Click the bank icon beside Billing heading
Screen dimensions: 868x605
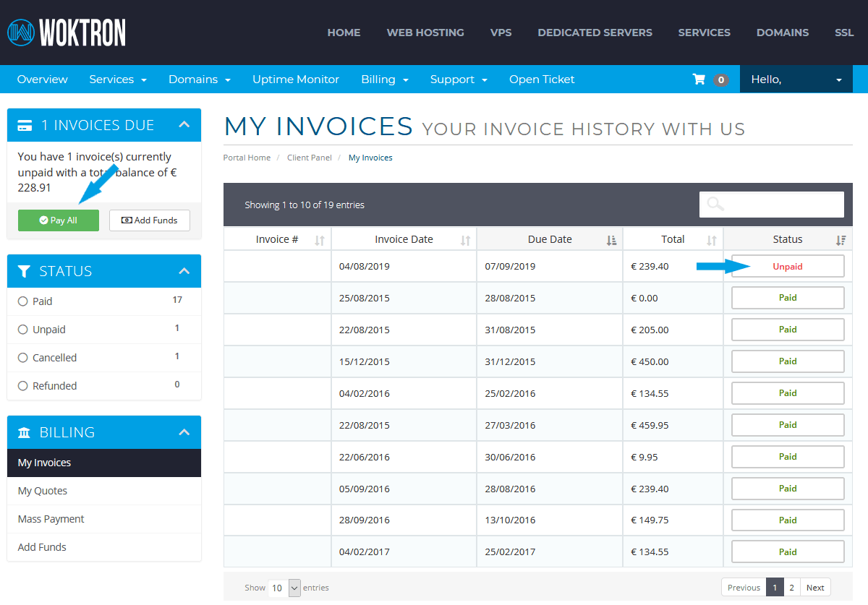click(24, 433)
